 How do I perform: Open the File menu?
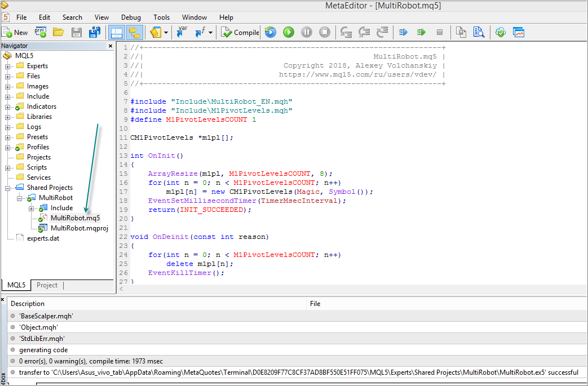point(21,17)
